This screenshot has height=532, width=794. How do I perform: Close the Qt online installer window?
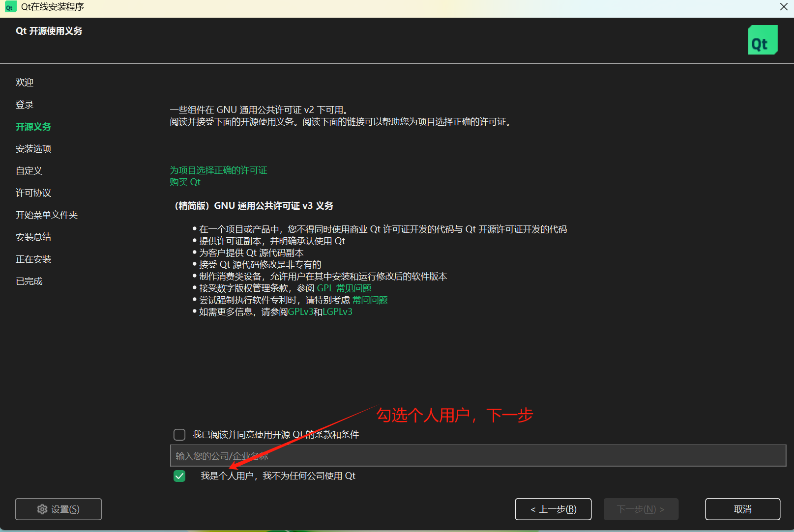[x=784, y=7]
